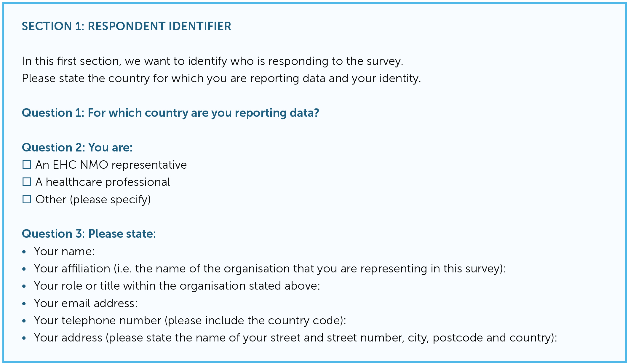
Task: Click the "Other (please specify)" label text
Action: [93, 199]
